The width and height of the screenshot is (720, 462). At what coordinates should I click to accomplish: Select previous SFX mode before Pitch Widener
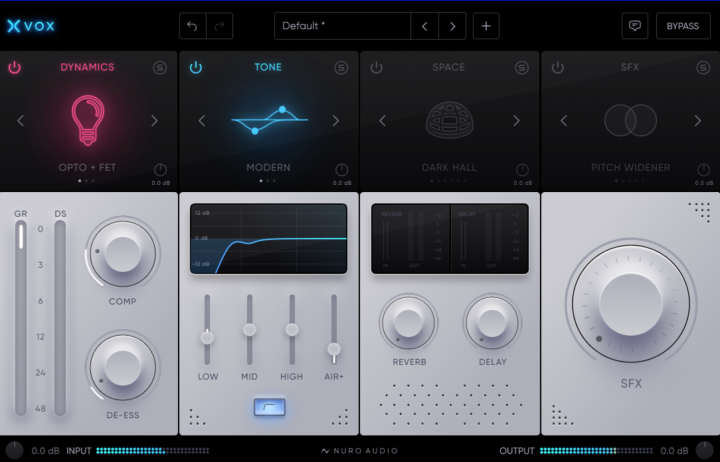point(564,120)
